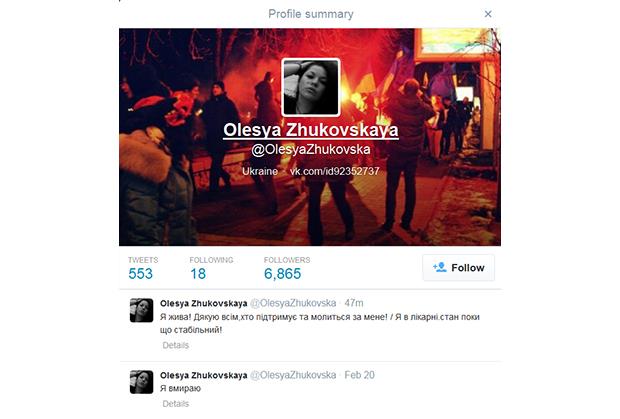The image size is (620, 419).
Task: Open the large profile avatar photo
Action: [x=311, y=87]
